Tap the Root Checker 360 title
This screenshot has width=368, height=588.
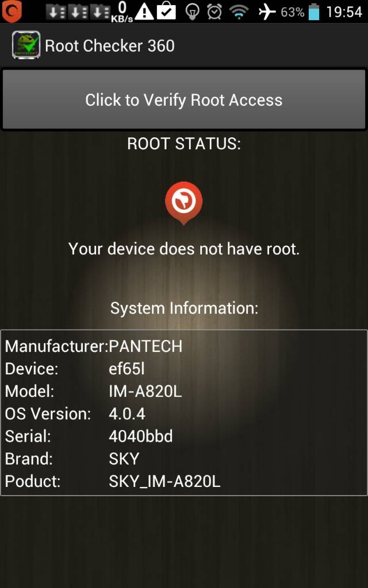[x=110, y=46]
